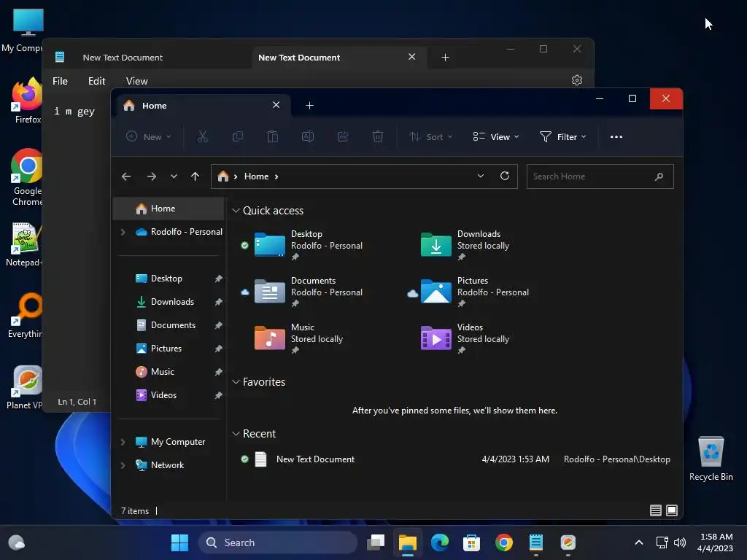The height and width of the screenshot is (560, 747).
Task: Click the Rename icon in Explorer toolbar
Action: (x=308, y=137)
